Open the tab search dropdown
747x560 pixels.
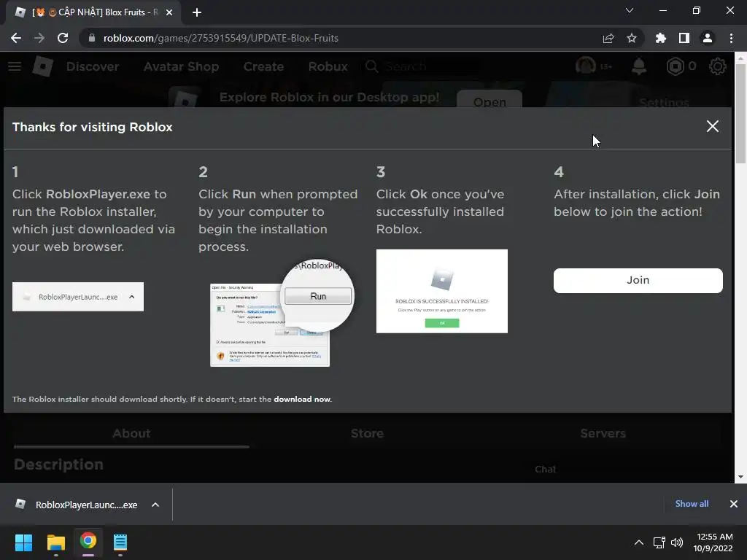click(x=630, y=10)
